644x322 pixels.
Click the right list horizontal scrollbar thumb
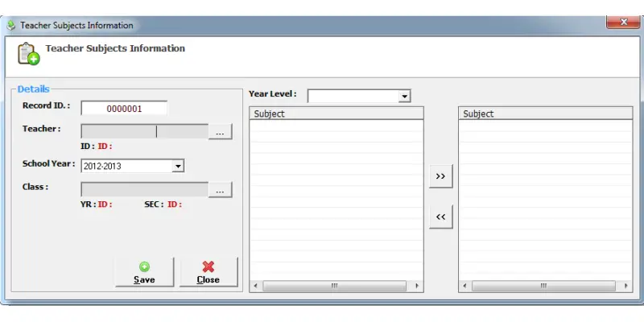click(543, 286)
